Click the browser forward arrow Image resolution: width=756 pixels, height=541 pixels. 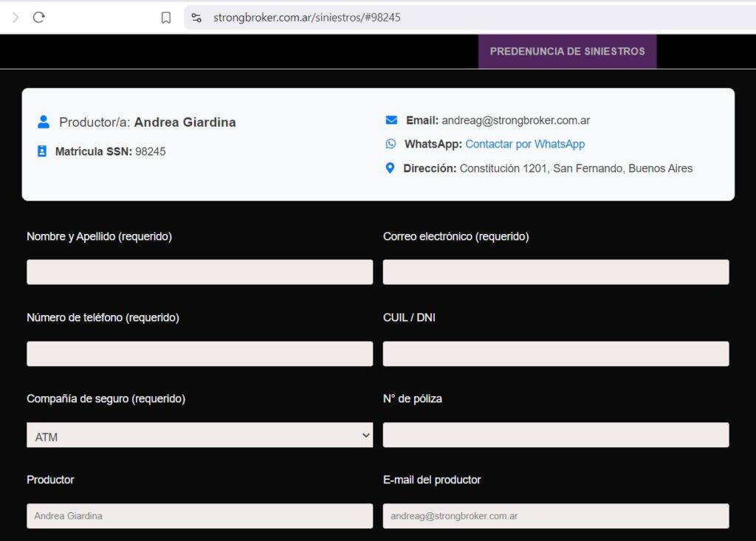16,17
